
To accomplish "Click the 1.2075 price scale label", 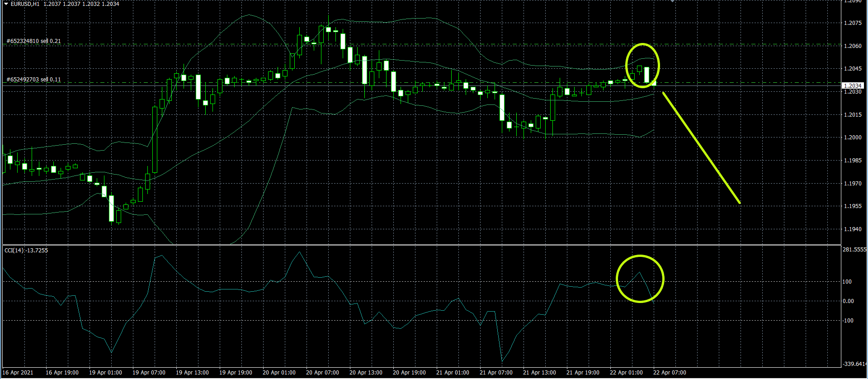I will tap(853, 23).
